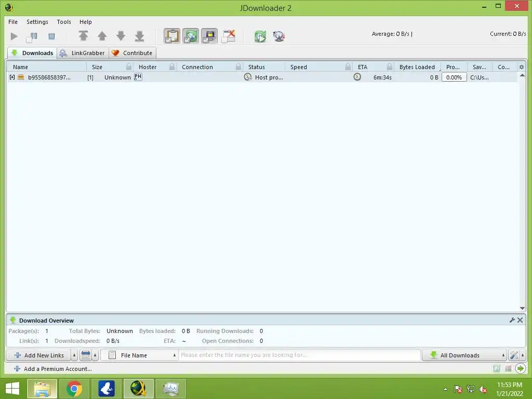This screenshot has width=532, height=399.
Task: Open the Contribute tab
Action: point(132,53)
